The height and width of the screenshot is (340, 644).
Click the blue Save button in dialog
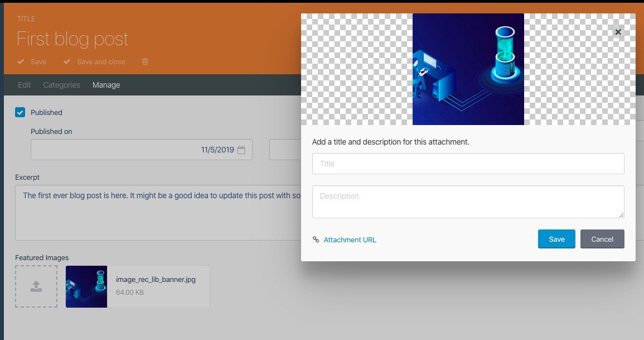(x=556, y=239)
